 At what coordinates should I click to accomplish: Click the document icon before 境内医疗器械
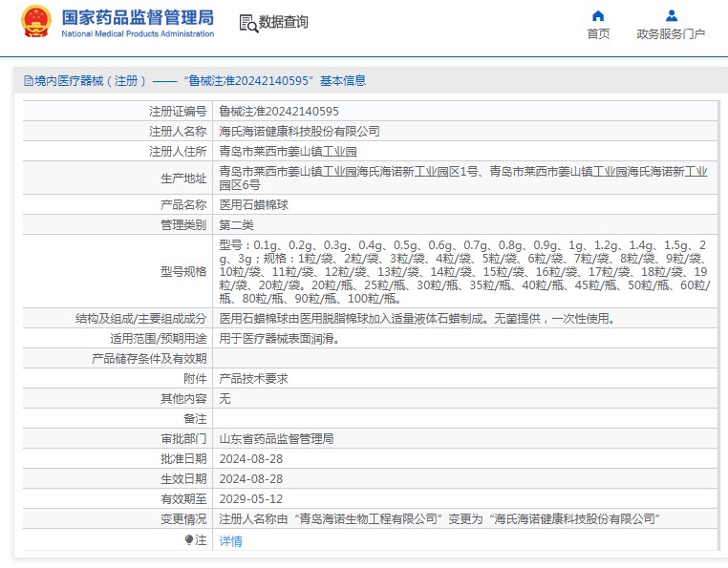click(29, 81)
